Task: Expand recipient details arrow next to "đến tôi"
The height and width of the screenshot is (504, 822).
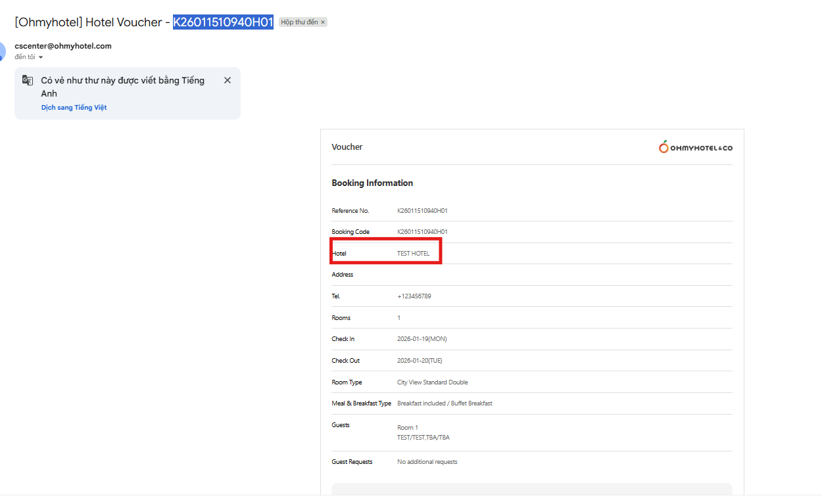Action: (x=41, y=57)
